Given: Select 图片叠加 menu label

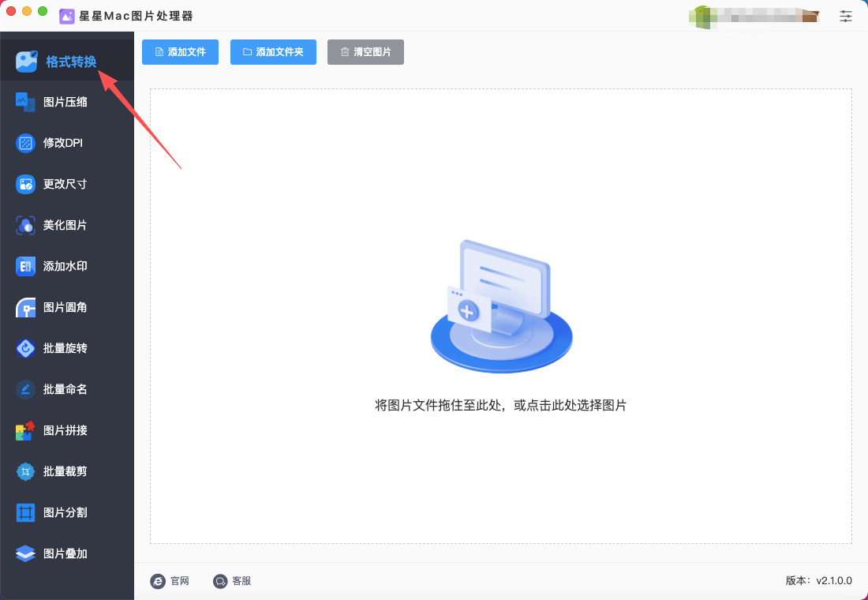Looking at the screenshot, I should [x=65, y=553].
